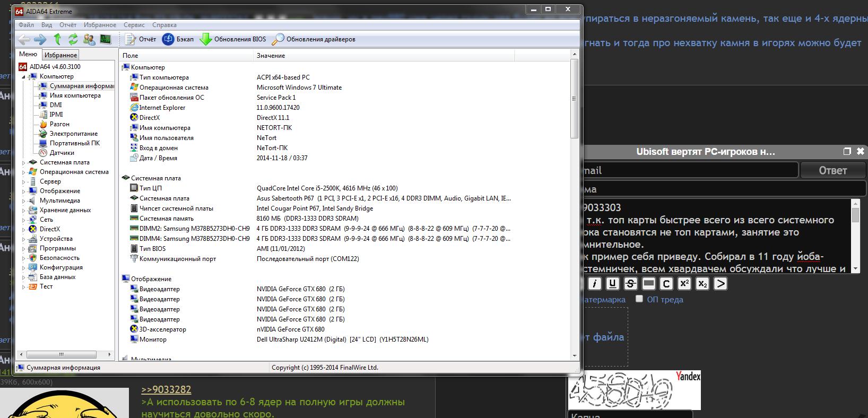Open post link >>9033282
The width and height of the screenshot is (868, 418).
coord(166,390)
